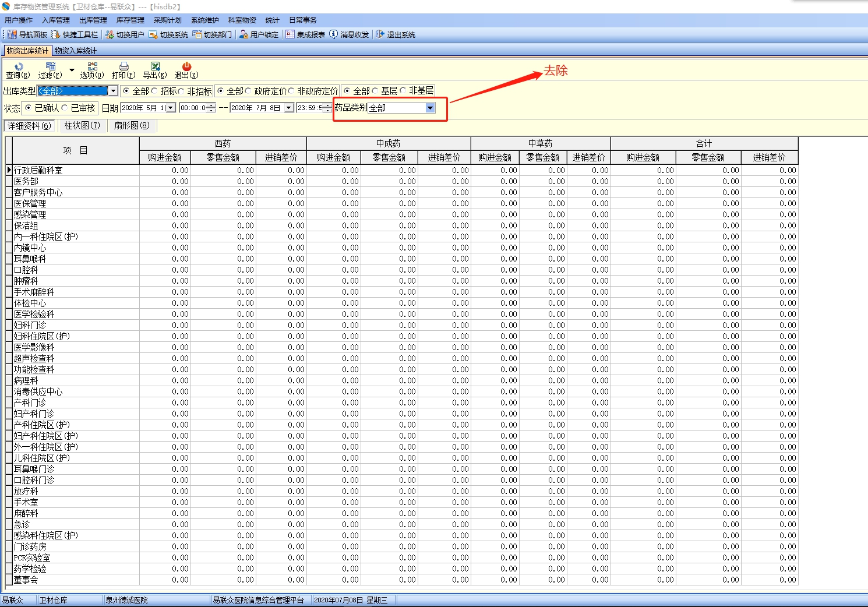Screen dimensions: 868x607
Task: Open the 药品类别 combo box arrow
Action: tap(430, 108)
